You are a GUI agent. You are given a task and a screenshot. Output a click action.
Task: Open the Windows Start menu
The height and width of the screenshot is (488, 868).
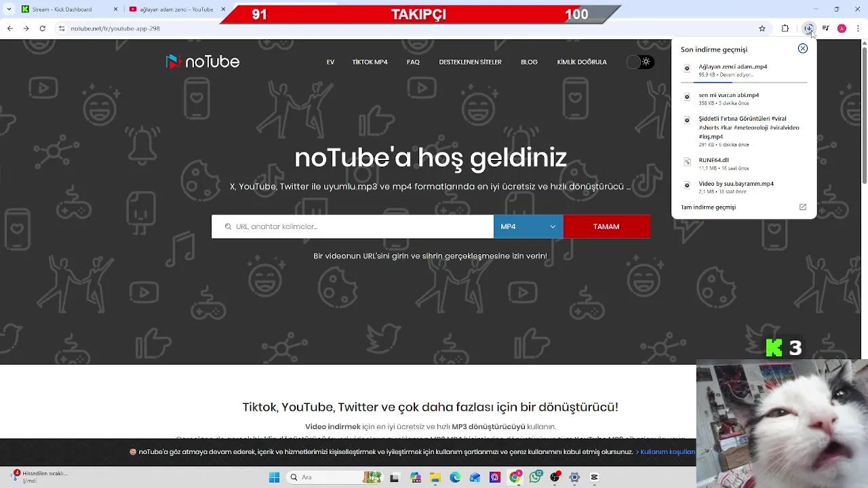274,477
